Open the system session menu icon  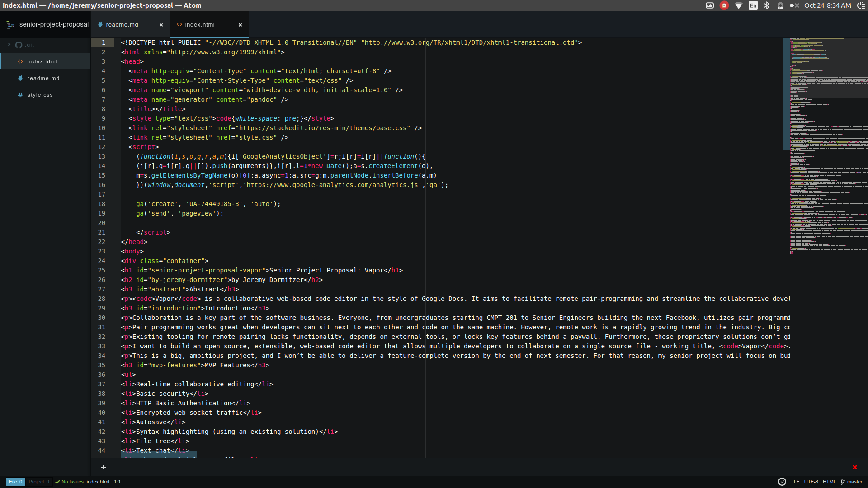(861, 5)
